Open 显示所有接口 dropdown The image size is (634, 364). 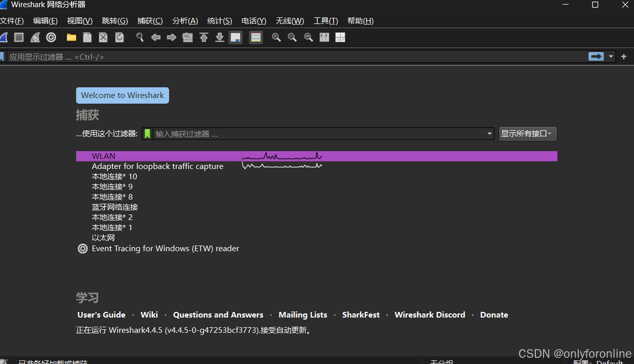click(x=528, y=134)
